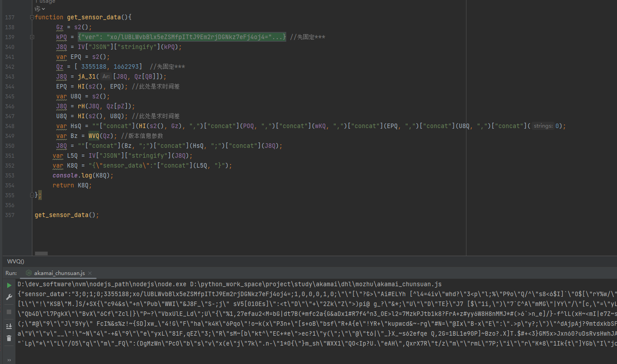This screenshot has width=617, height=364.
Task: Click the '版本信息参数' comment on line 349
Action: click(x=142, y=136)
